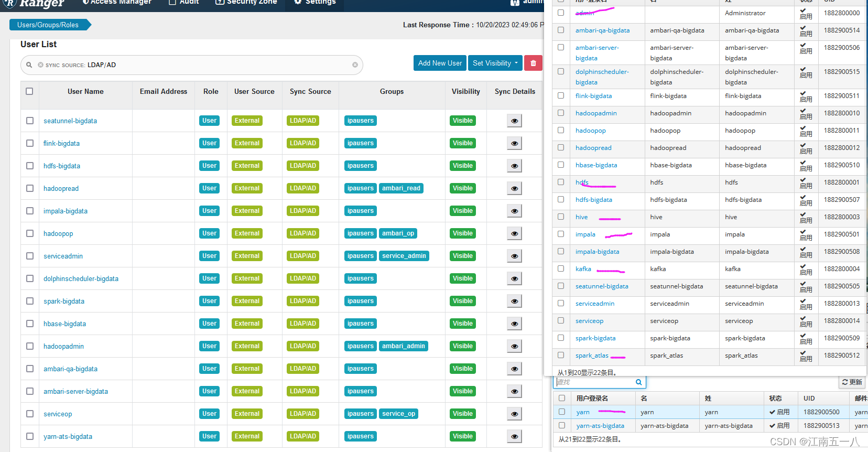
Task: View sync details for dolphinscheduler-bigdata
Action: pyautogui.click(x=515, y=279)
